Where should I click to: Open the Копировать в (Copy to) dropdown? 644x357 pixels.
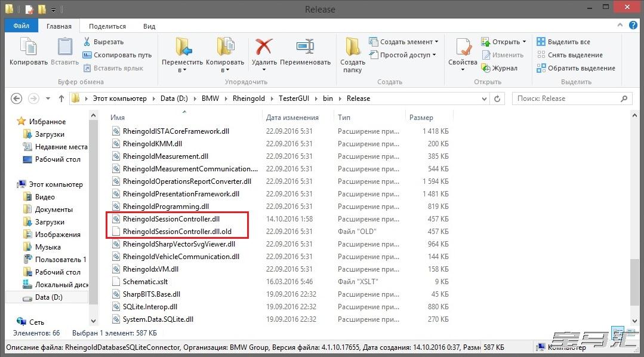pyautogui.click(x=224, y=70)
